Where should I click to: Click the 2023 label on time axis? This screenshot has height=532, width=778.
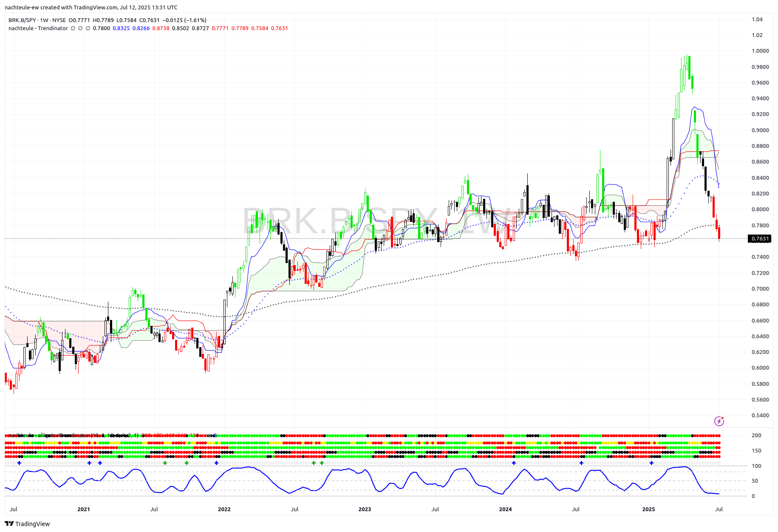click(365, 509)
